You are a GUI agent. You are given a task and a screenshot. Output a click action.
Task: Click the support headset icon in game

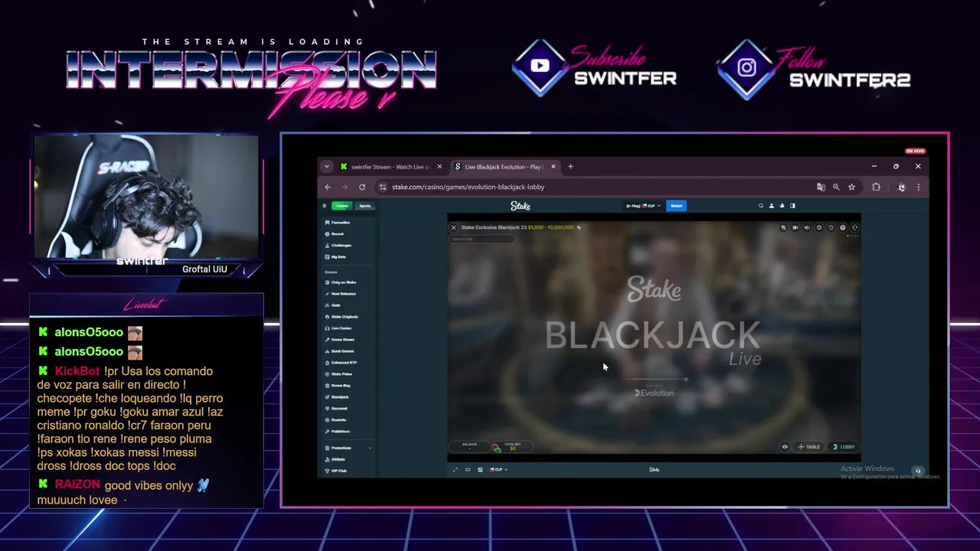(854, 227)
